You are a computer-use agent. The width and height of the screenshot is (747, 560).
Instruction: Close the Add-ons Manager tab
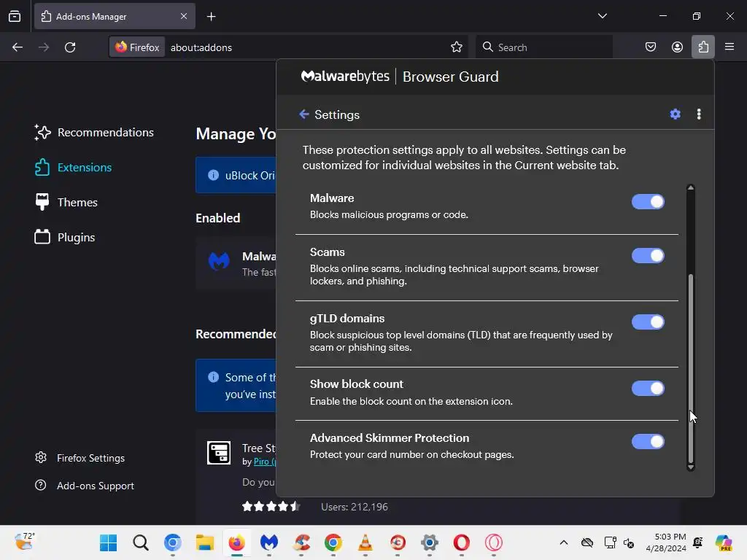(184, 16)
